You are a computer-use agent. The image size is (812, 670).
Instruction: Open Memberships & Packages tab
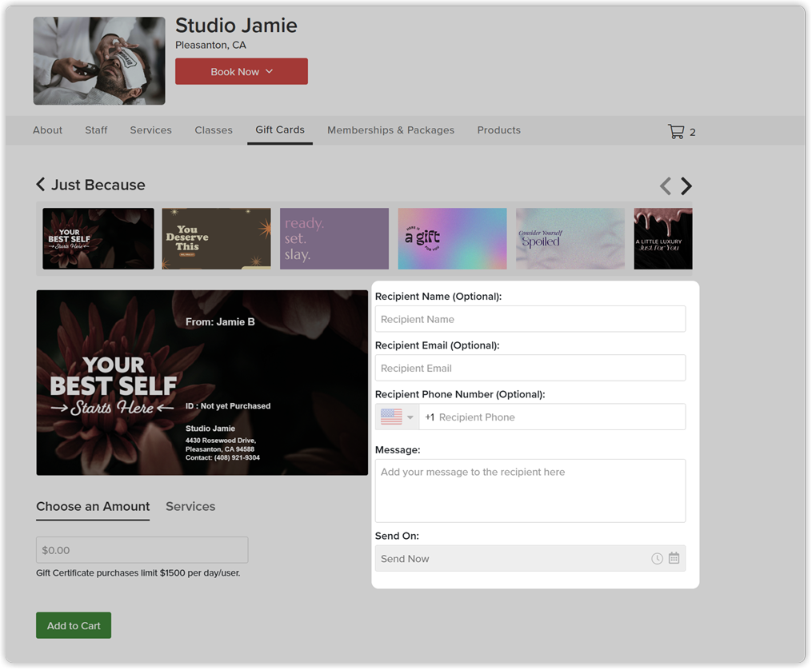pos(390,130)
